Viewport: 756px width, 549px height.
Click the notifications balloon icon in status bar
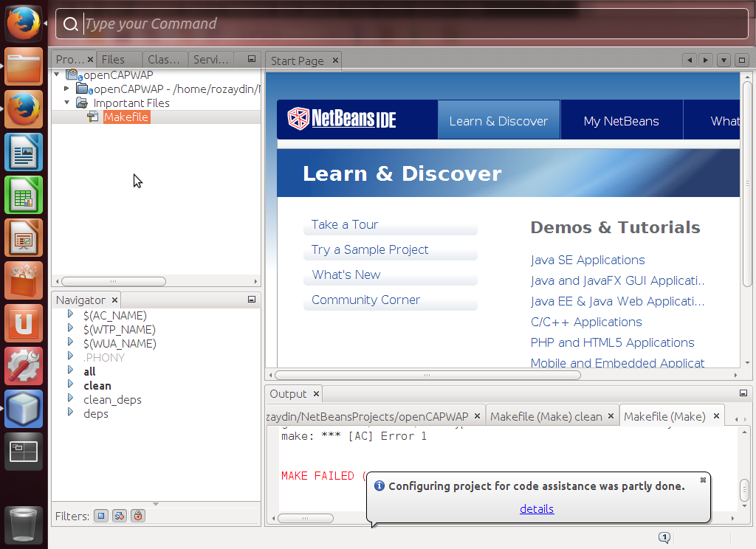tap(664, 537)
